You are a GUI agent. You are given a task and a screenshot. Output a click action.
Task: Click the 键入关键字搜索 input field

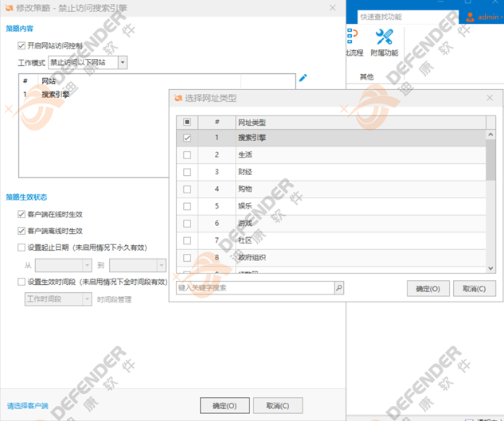(256, 287)
